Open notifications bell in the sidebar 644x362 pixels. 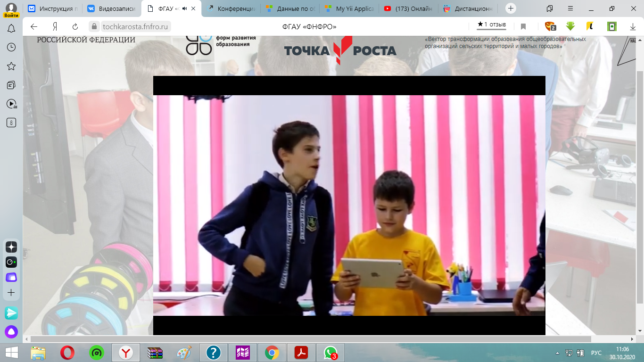(11, 29)
